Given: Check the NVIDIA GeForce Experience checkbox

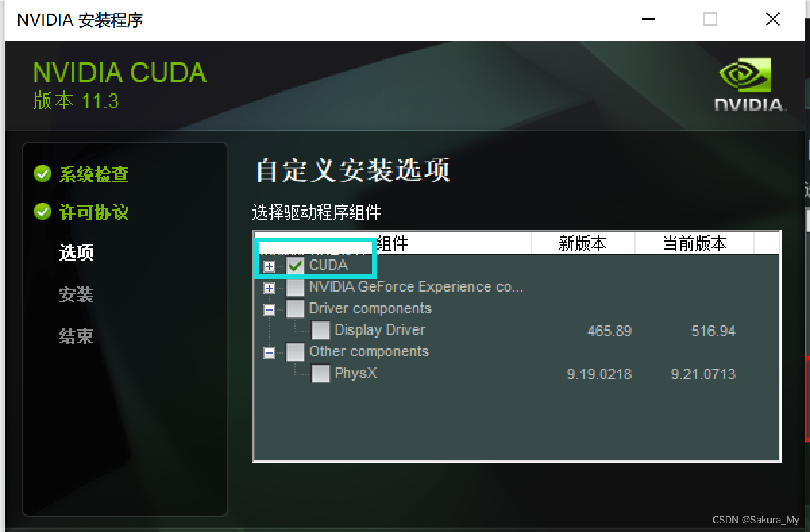Looking at the screenshot, I should point(295,288).
